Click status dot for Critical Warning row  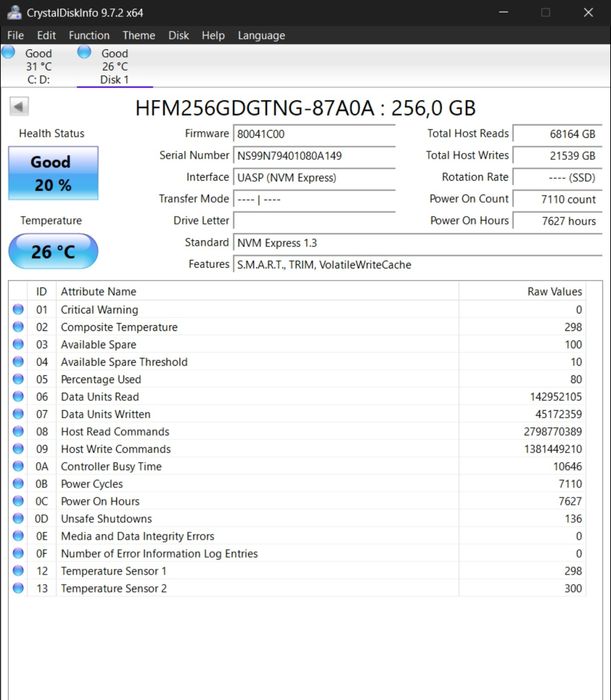click(18, 309)
